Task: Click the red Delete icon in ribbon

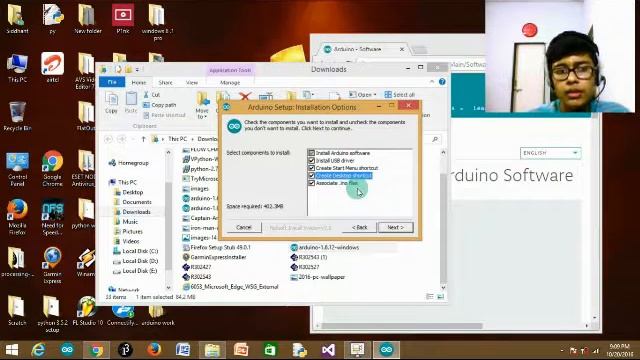Action: pos(245,97)
